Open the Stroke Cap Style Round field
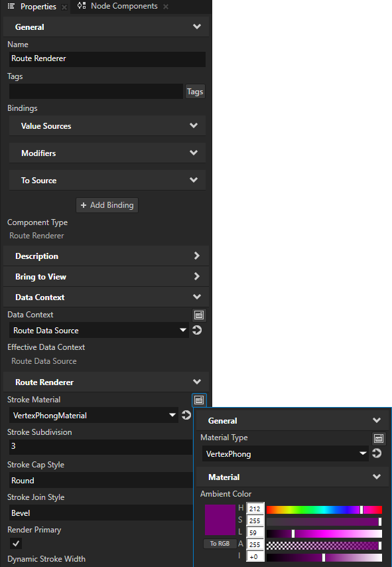This screenshot has width=392, height=567. (101, 480)
